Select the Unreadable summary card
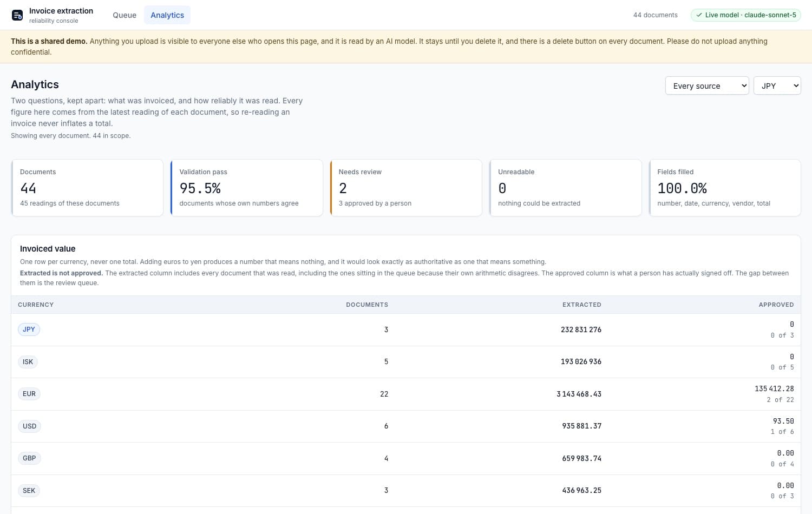812x514 pixels. coord(565,188)
